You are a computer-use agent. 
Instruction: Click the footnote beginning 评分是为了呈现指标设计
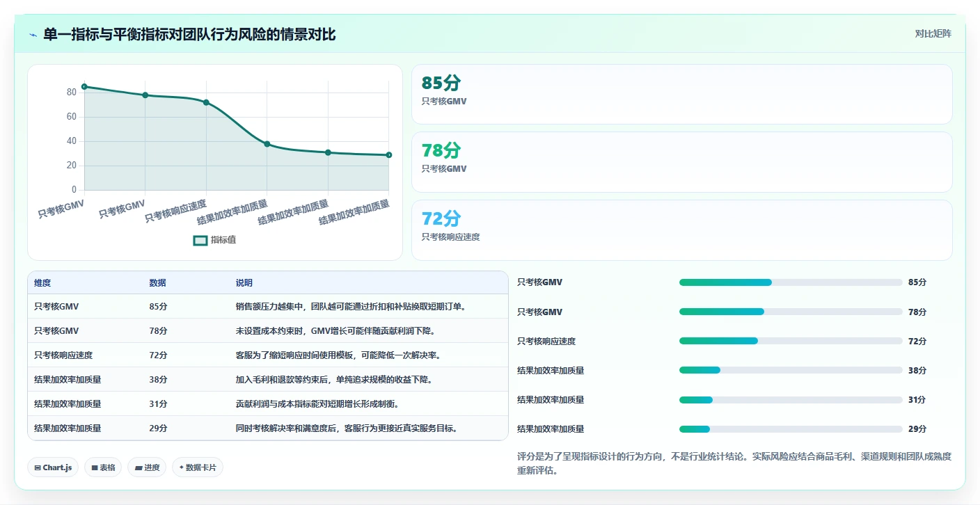point(734,464)
